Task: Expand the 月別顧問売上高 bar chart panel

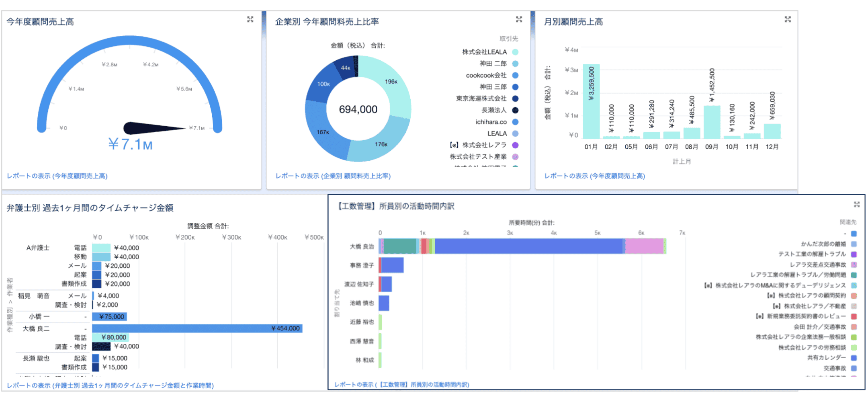Action: click(787, 19)
